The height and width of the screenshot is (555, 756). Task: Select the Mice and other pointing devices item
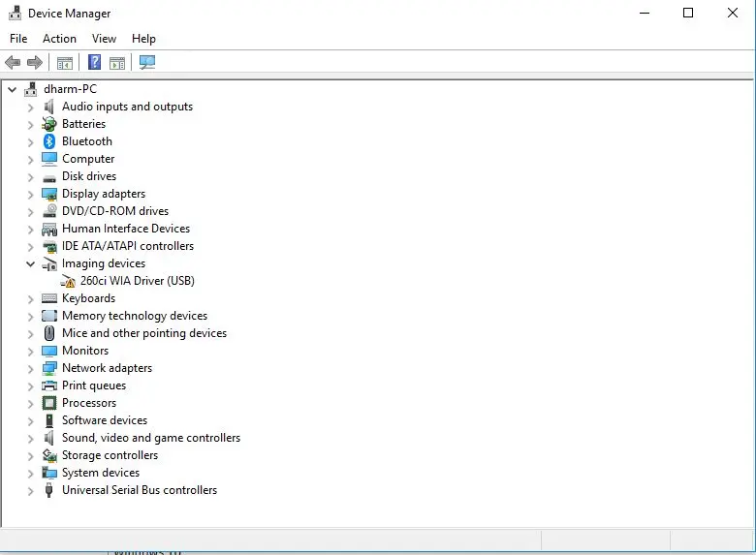(x=143, y=333)
